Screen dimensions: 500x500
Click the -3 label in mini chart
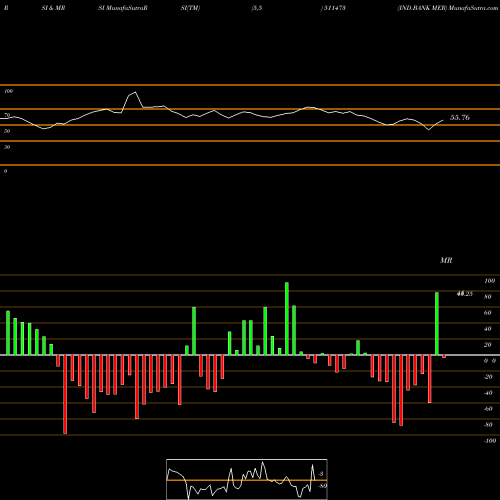(321, 474)
